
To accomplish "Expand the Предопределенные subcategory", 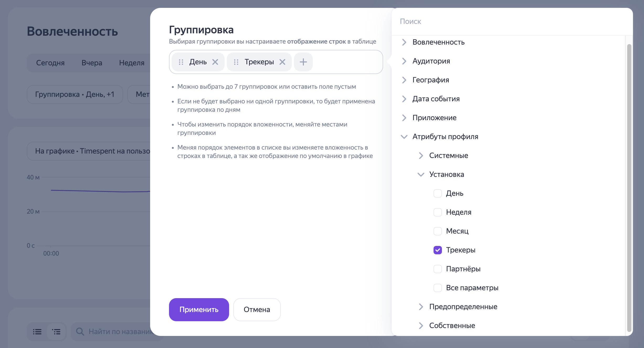I will pyautogui.click(x=421, y=307).
